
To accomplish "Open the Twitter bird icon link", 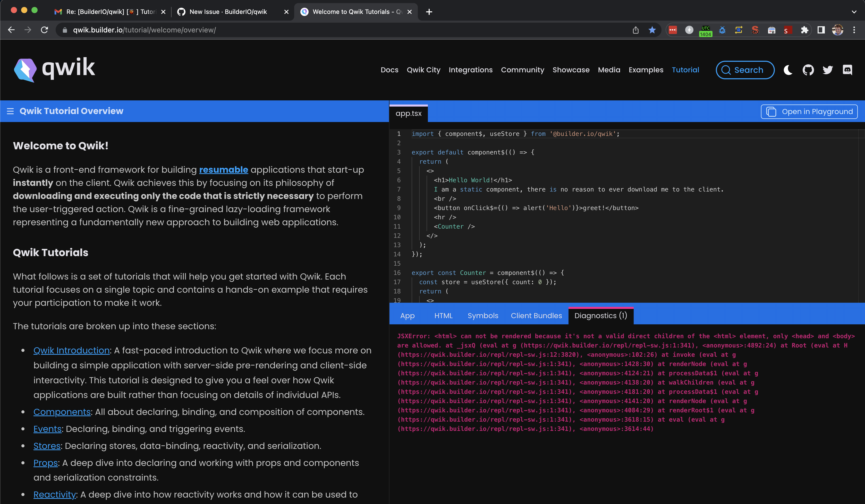I will click(828, 70).
